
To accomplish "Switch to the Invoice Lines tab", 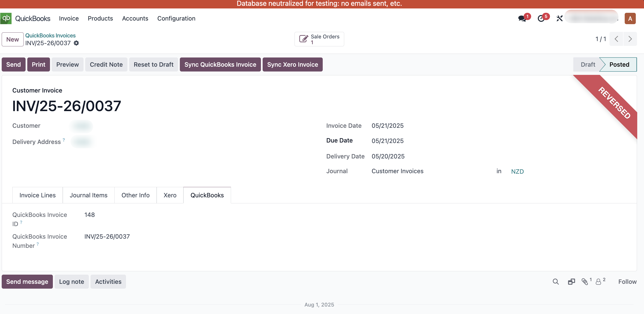I will [x=37, y=195].
